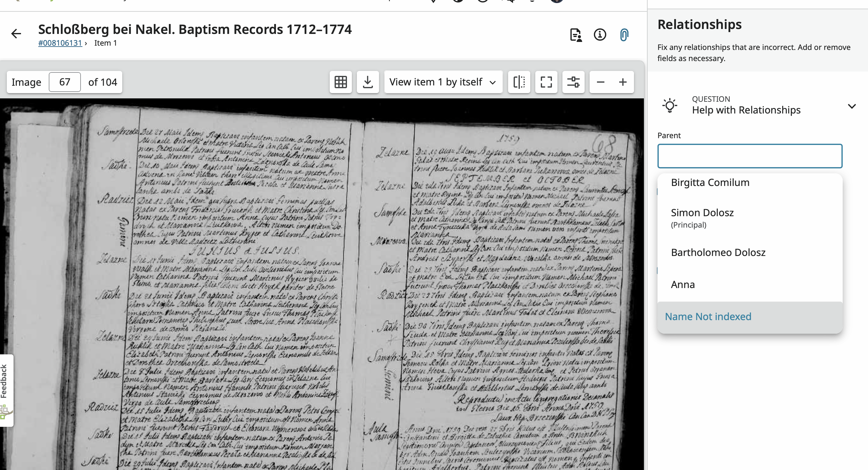
Task: Select Simon Dolosz (Principal) option
Action: coord(702,217)
